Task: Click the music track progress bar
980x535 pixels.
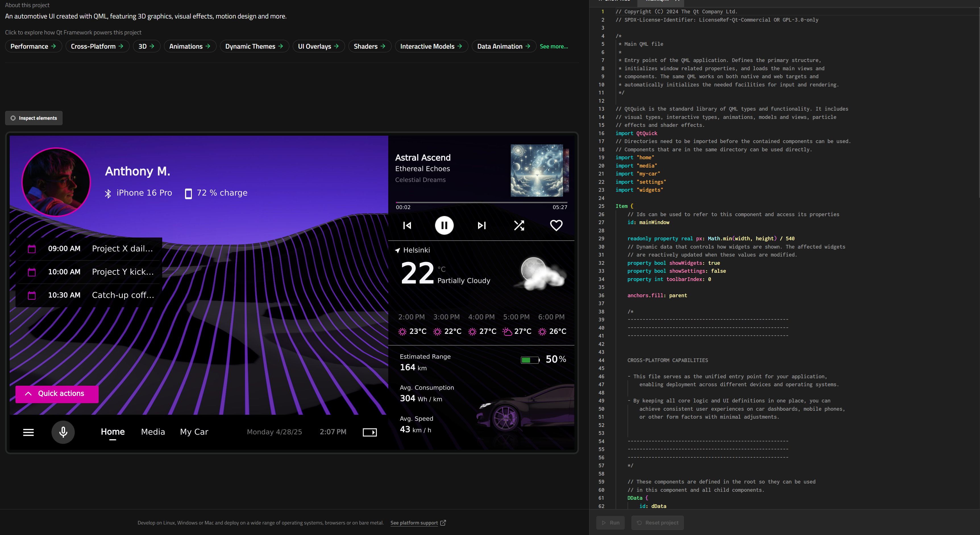Action: pos(481,202)
